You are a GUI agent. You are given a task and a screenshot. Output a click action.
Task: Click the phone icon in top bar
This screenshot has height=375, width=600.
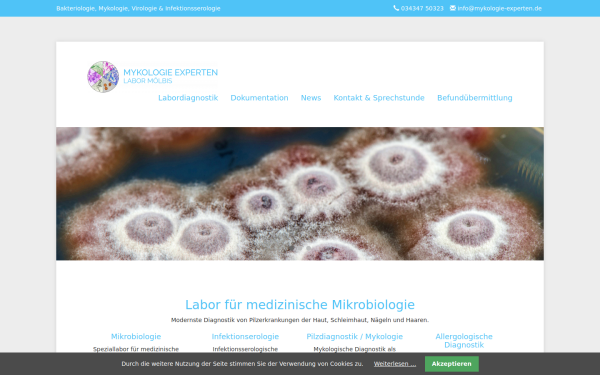tap(396, 8)
